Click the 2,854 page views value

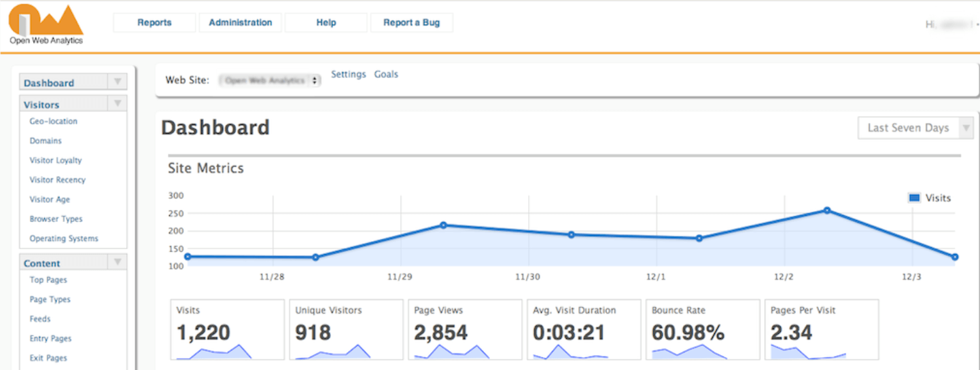coord(441,333)
